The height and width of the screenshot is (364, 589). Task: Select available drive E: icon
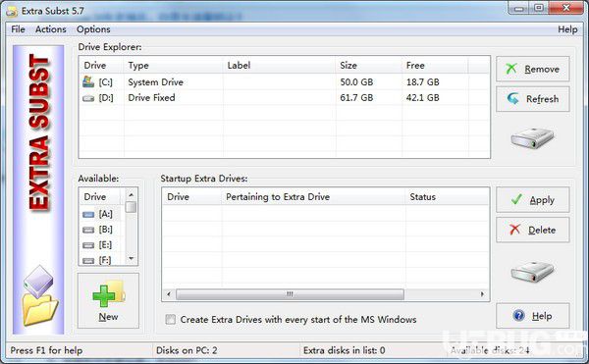pos(88,245)
